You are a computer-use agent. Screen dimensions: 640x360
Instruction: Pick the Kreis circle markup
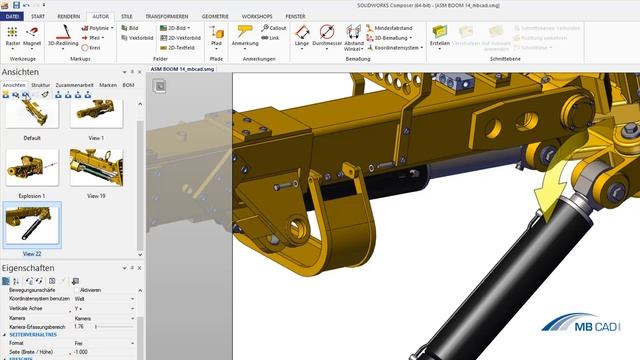[91, 48]
